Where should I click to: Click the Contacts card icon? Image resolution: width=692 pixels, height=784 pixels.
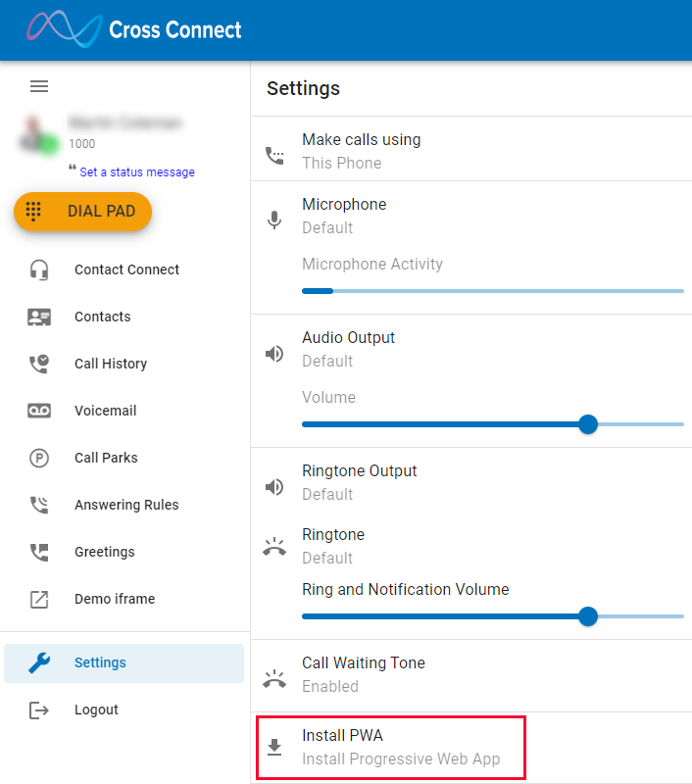pos(39,317)
